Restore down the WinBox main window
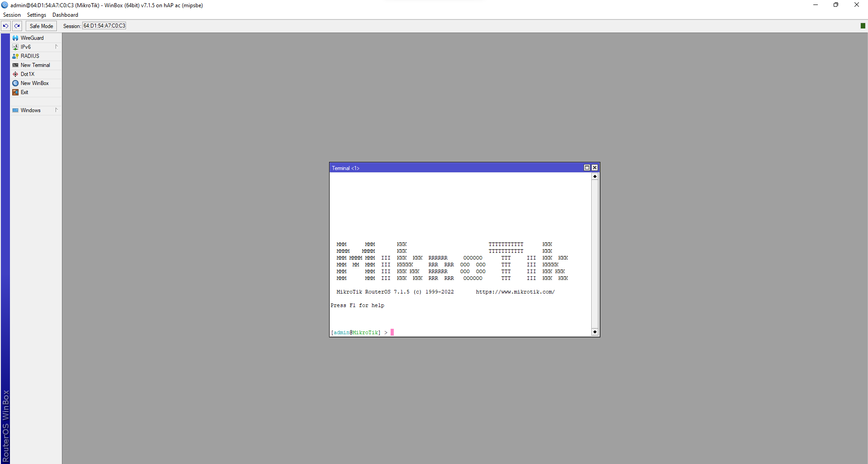Viewport: 868px width, 464px height. pos(836,5)
